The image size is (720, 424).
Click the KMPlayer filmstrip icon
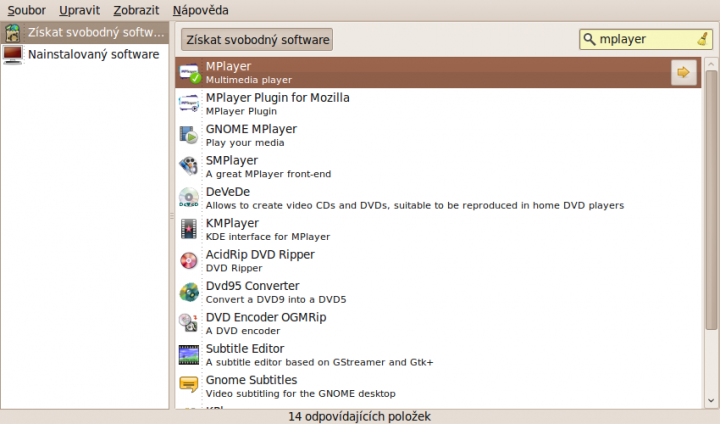pyautogui.click(x=189, y=229)
